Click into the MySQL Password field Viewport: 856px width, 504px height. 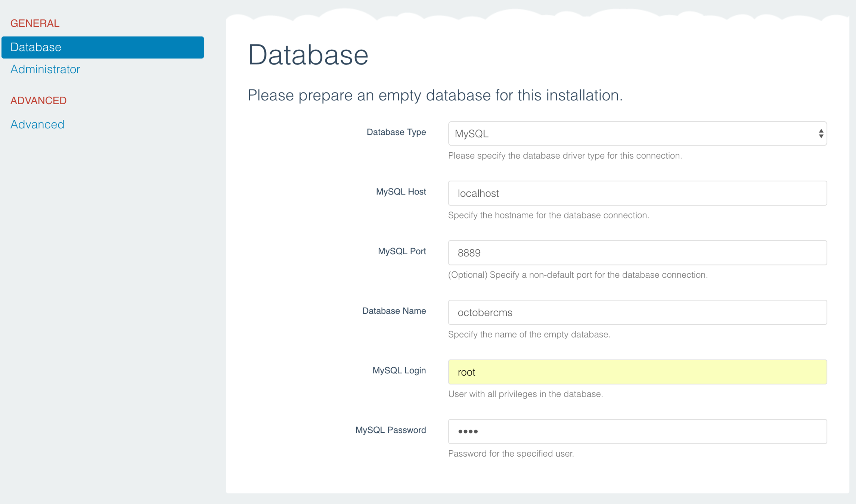click(637, 432)
